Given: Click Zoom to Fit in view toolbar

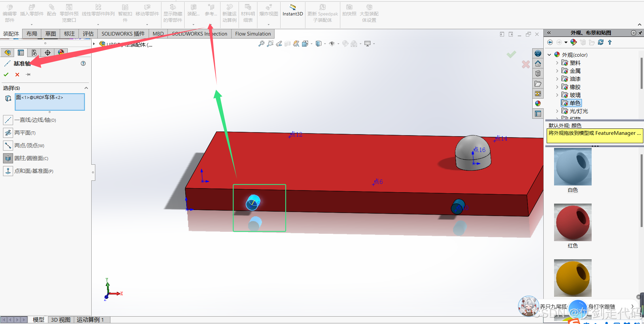Looking at the screenshot, I should (261, 44).
